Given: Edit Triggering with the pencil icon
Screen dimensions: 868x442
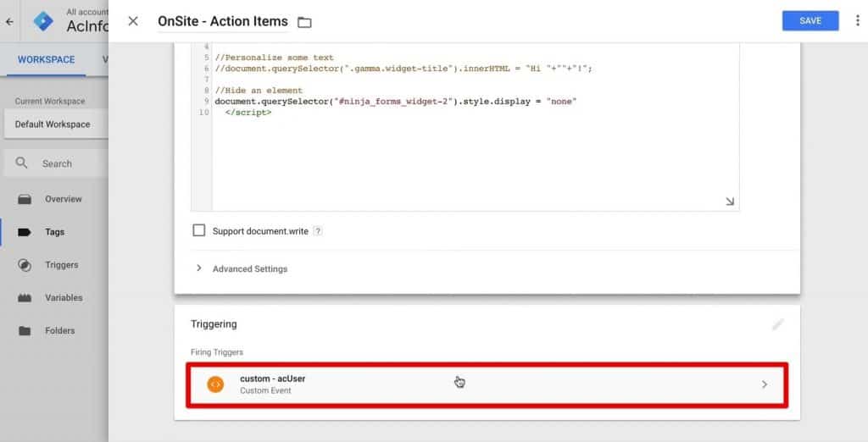Looking at the screenshot, I should pyautogui.click(x=778, y=324).
